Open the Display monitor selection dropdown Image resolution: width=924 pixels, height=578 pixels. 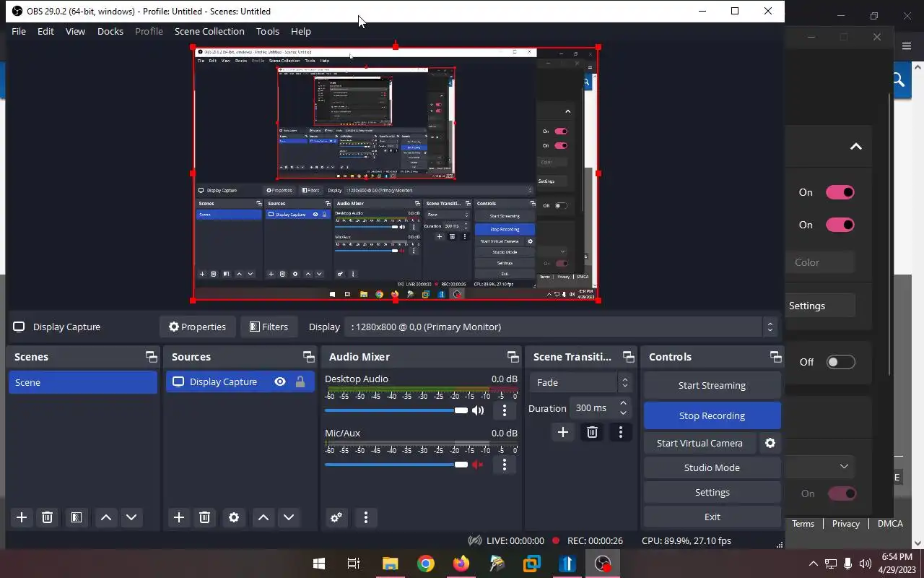click(x=561, y=327)
